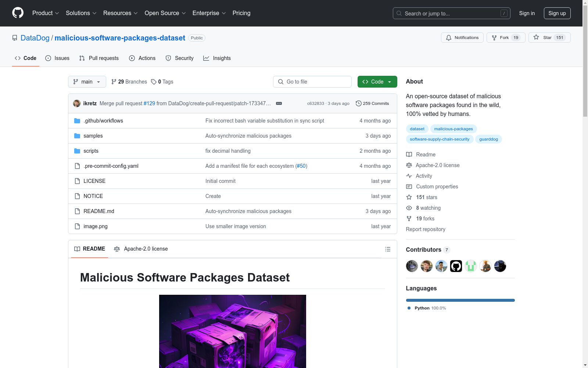Viewport: 588px width, 368px height.
Task: Click the scale icon beside Apache-2.0 license
Action: point(409,165)
